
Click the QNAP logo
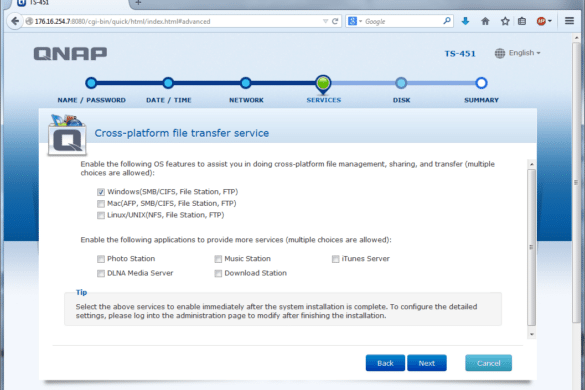click(x=70, y=53)
